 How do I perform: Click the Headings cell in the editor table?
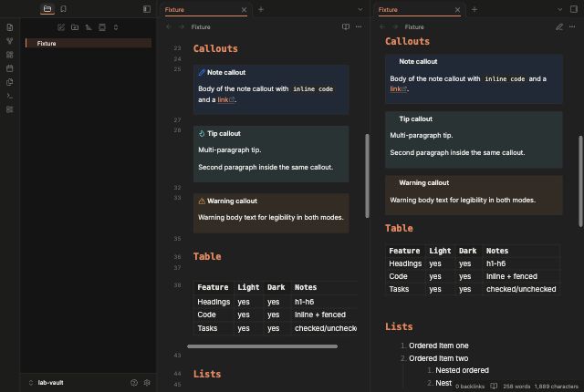[214, 302]
